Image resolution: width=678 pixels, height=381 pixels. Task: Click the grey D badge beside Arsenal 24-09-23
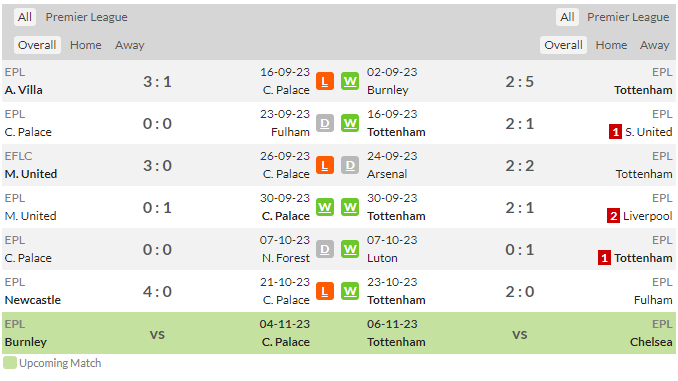click(x=350, y=165)
